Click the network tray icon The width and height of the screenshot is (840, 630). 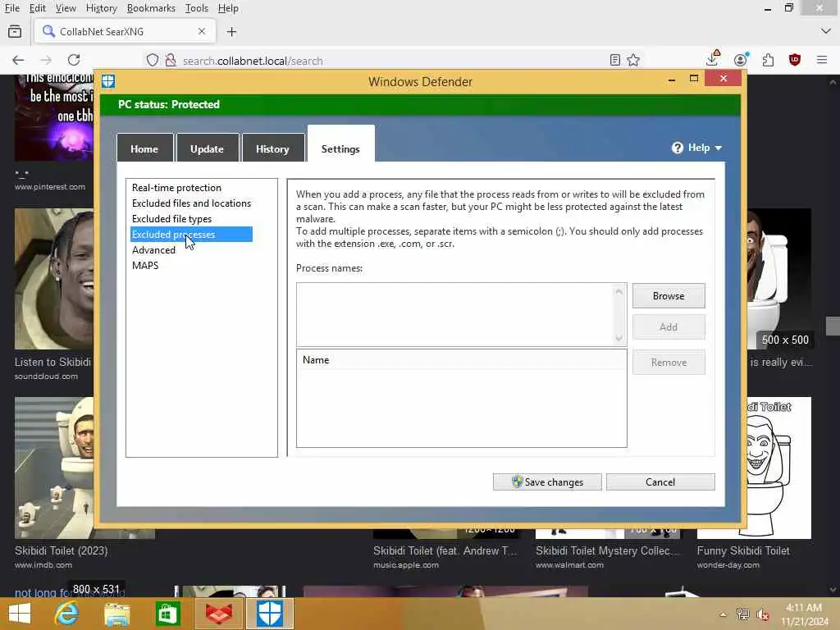[742, 614]
